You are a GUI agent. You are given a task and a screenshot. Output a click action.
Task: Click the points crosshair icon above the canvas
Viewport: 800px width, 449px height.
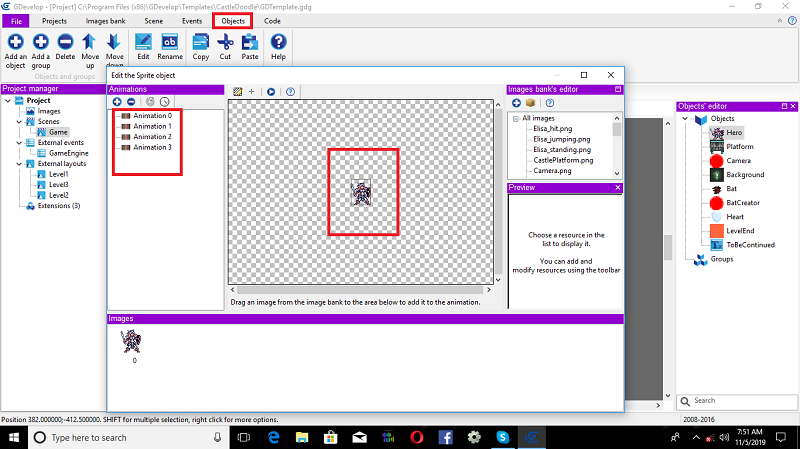coord(252,92)
